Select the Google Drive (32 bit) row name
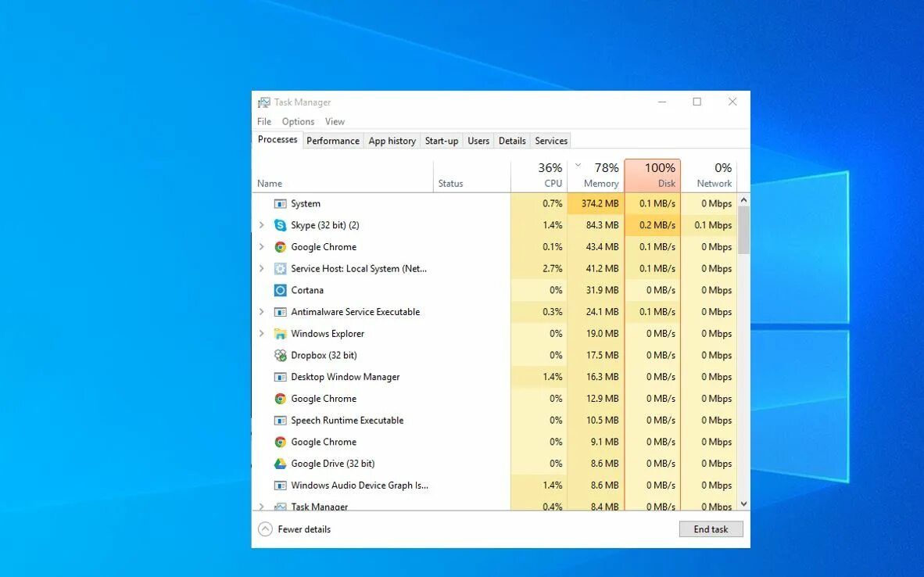This screenshot has height=577, width=924. click(332, 464)
